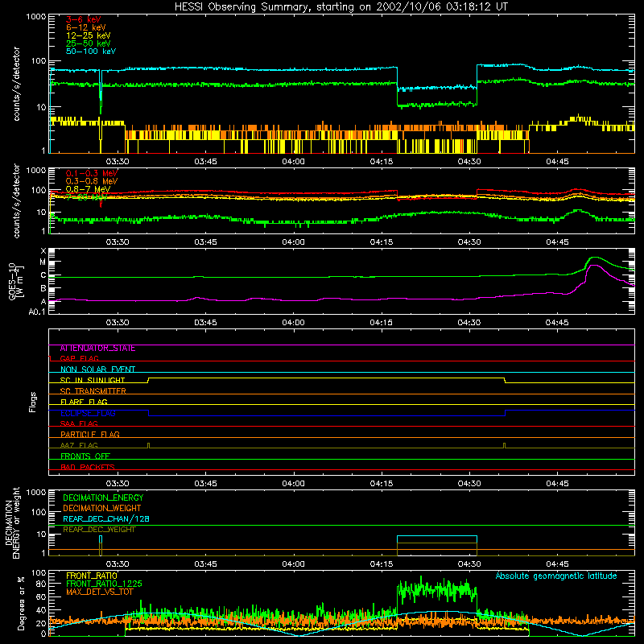Click the '80' axis value in bottom panel
This screenshot has width=644, height=644.
click(41, 584)
